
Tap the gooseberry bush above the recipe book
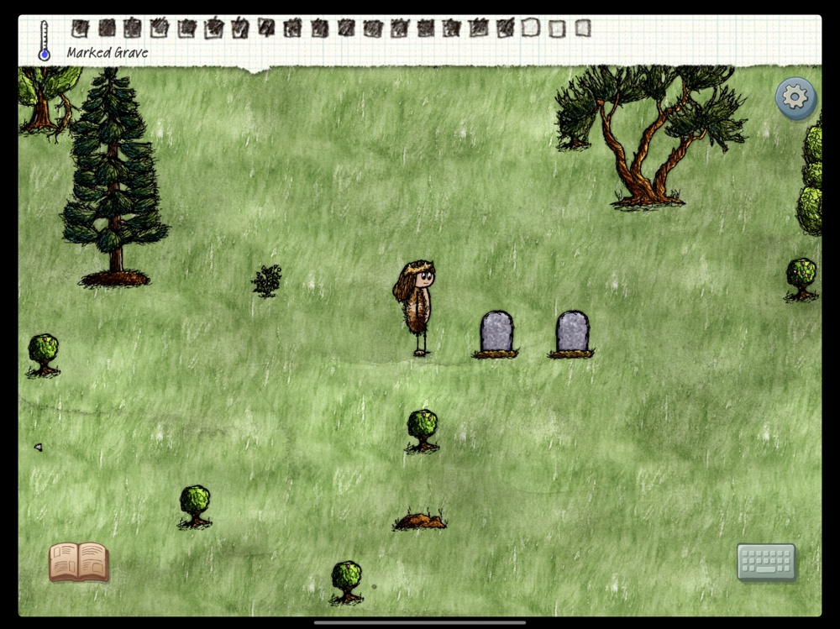(x=195, y=507)
